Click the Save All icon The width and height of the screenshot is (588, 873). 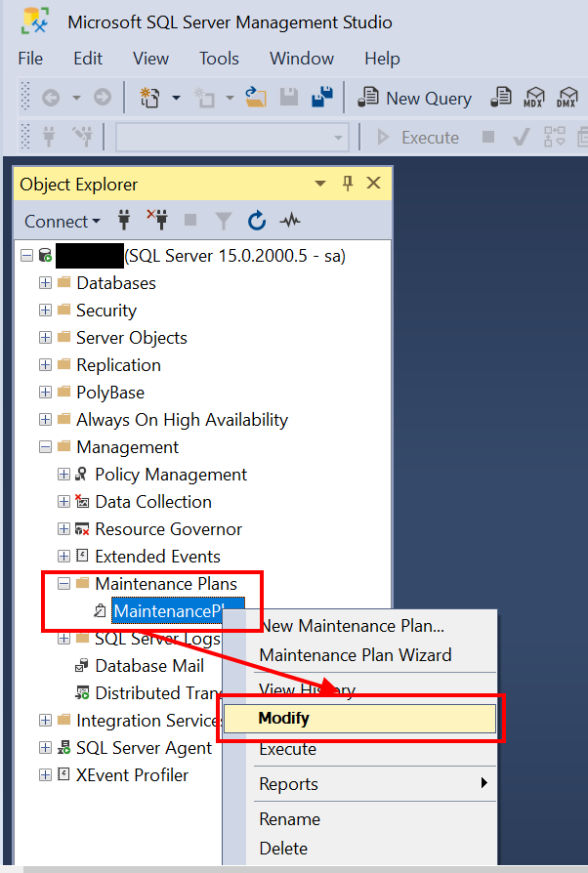tap(322, 97)
